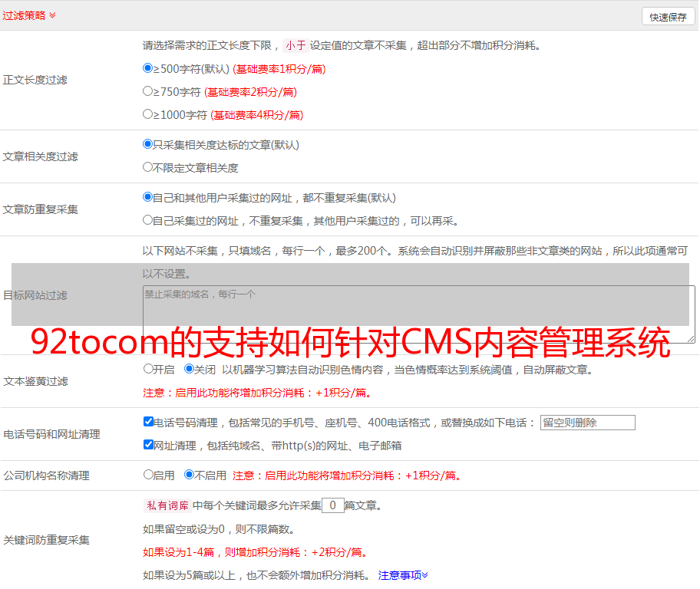
Task: Click the 文章防重复采集 row label
Action: click(41, 209)
